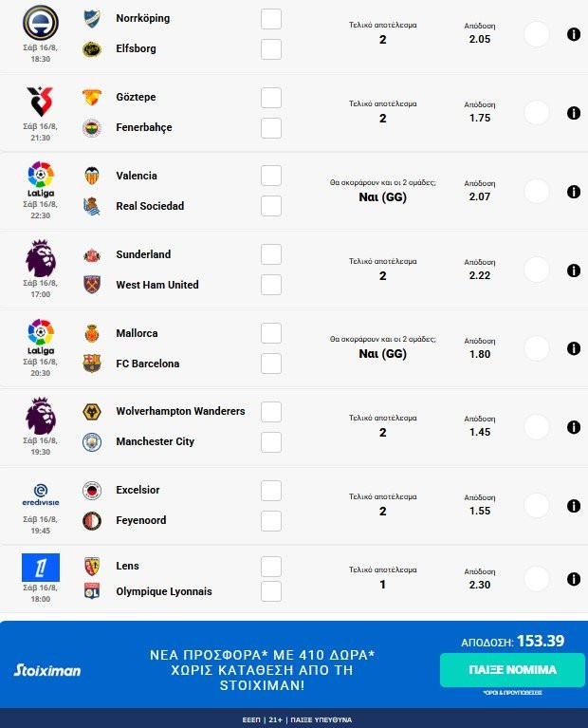588x728 pixels.
Task: Click the Olympique Lyonnais team name
Action: click(163, 591)
